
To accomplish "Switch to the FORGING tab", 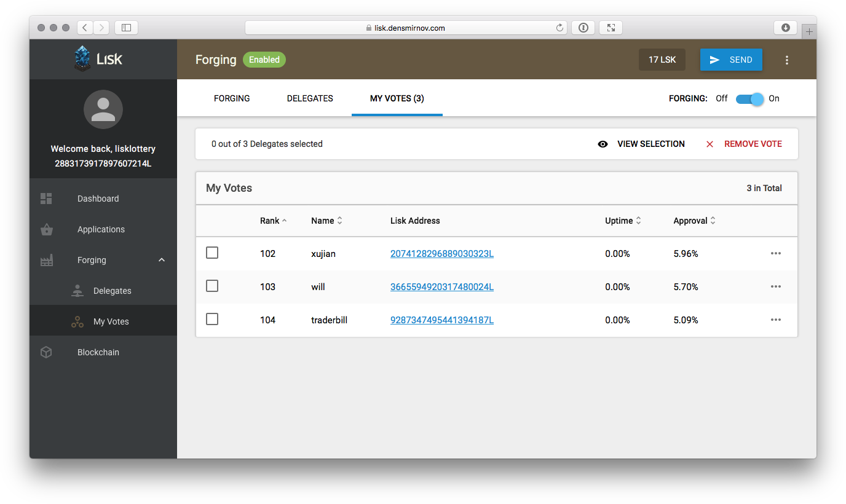I will [x=232, y=98].
